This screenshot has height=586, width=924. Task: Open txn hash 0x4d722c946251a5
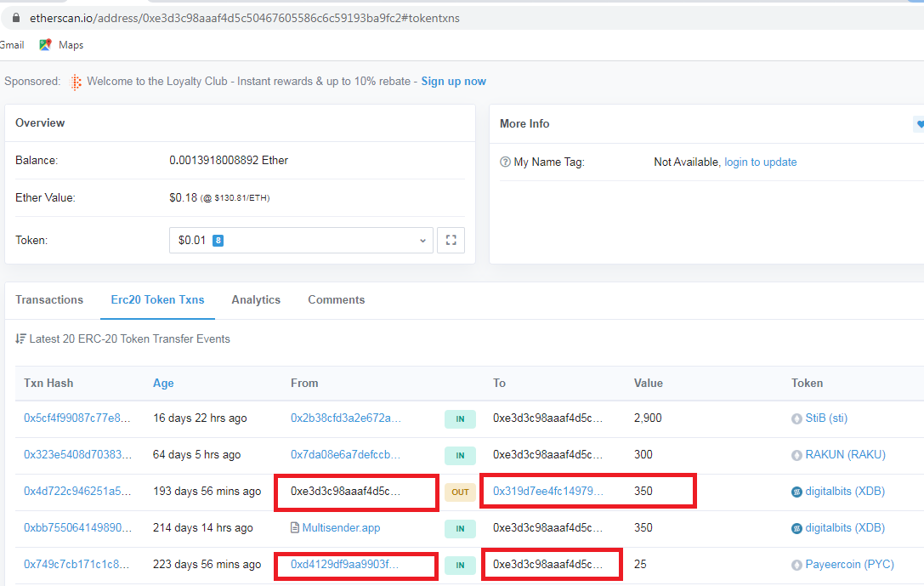78,491
